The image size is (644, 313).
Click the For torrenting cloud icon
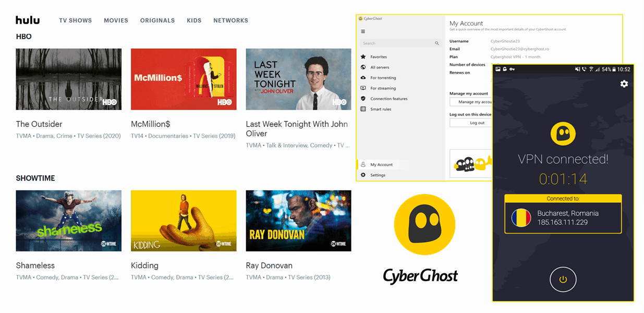click(x=363, y=78)
